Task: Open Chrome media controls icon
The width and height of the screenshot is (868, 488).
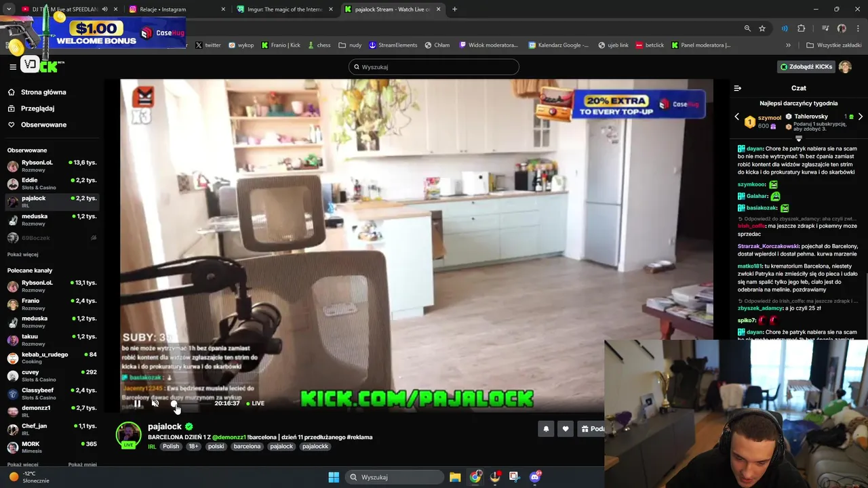Action: click(x=825, y=28)
